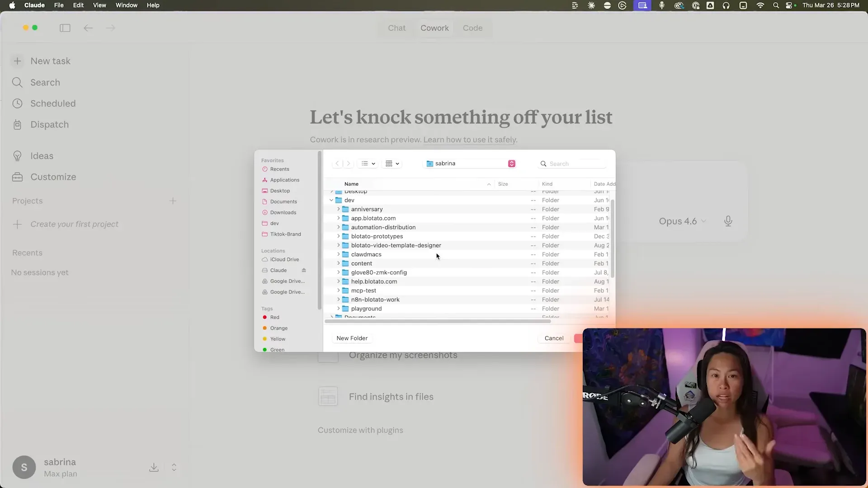The height and width of the screenshot is (488, 868).
Task: Toggle the Claude sidebar panel icon
Action: pos(65,28)
